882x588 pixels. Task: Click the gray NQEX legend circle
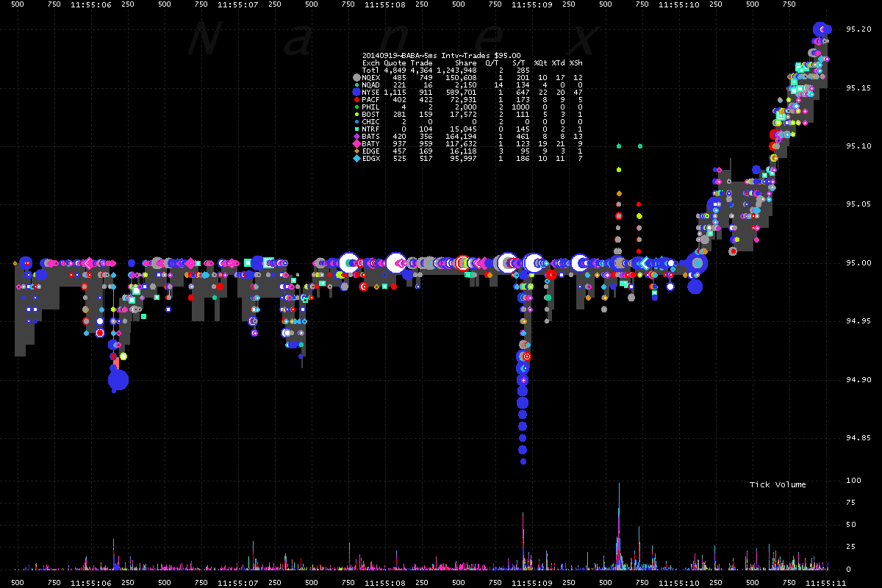(356, 77)
